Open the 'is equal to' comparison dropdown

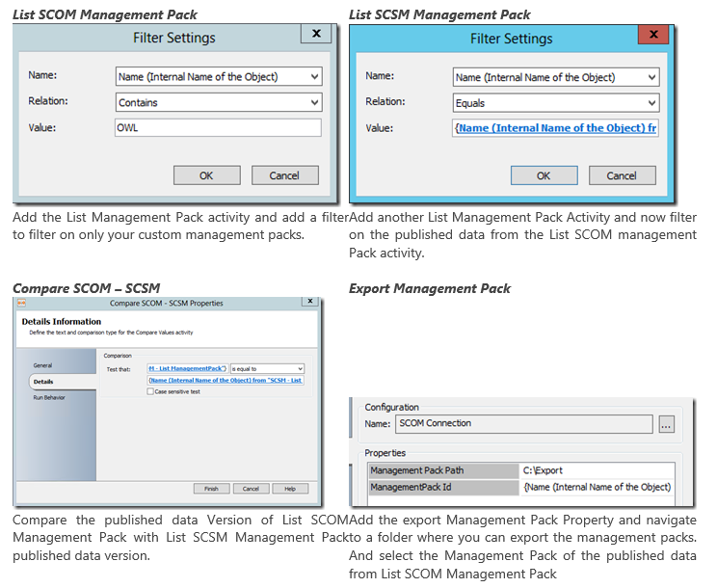(x=267, y=368)
